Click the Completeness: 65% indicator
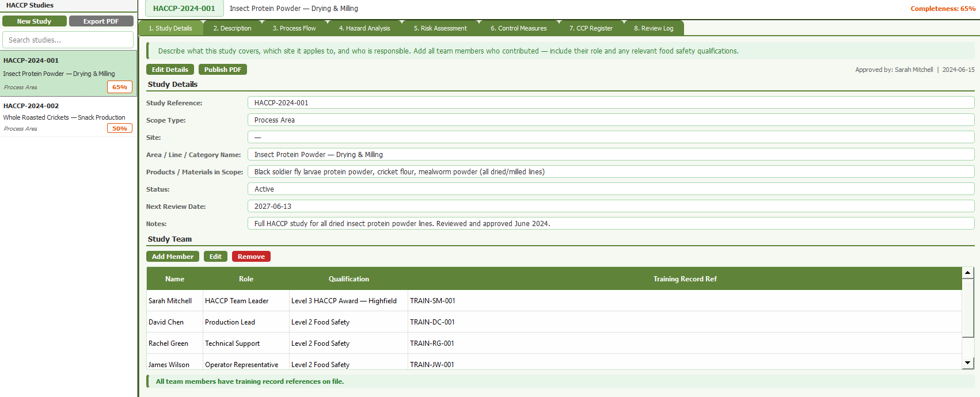Screen dimensions: 980x397 [943, 9]
